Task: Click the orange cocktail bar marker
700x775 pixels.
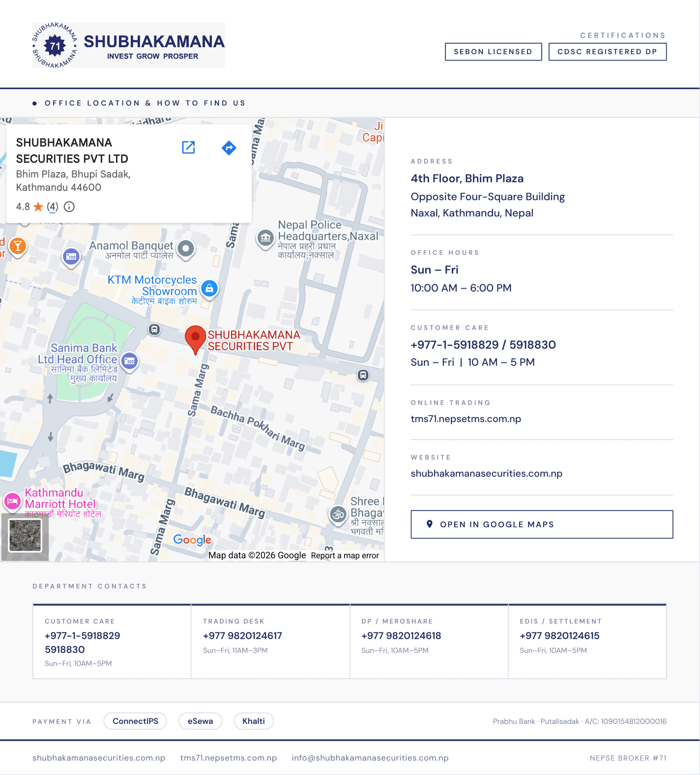Action: (18, 246)
